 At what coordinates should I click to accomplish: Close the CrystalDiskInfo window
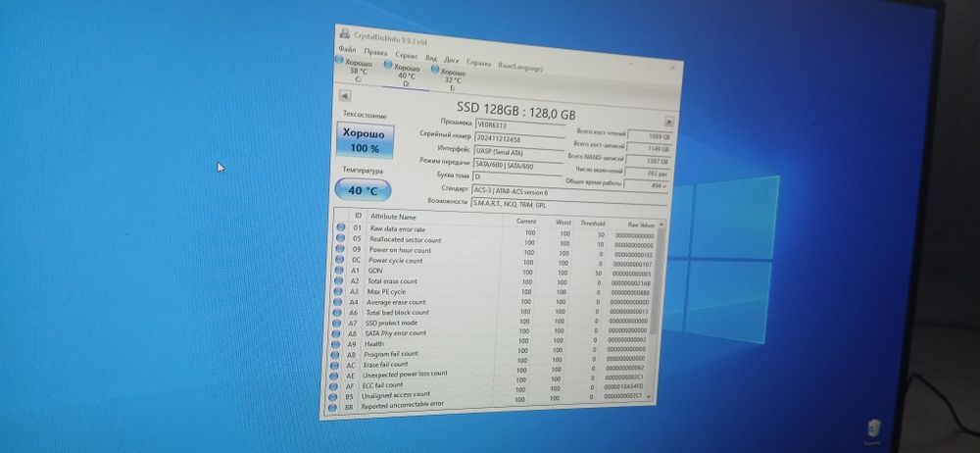point(672,67)
